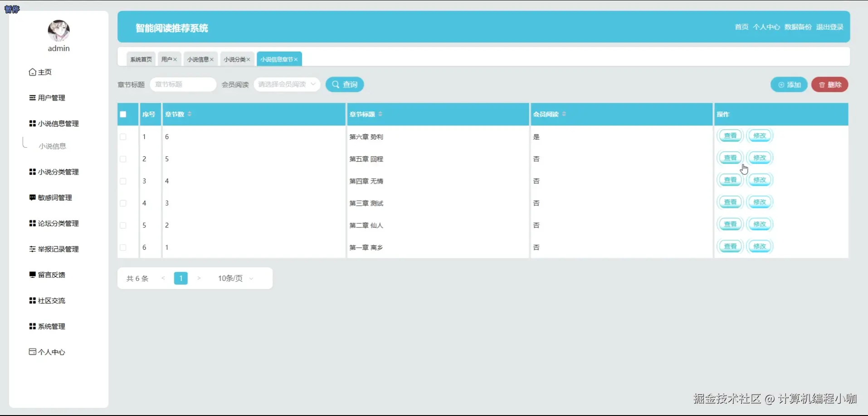Image resolution: width=868 pixels, height=416 pixels.
Task: Open the 10条/页 page size dropdown
Action: 235,278
